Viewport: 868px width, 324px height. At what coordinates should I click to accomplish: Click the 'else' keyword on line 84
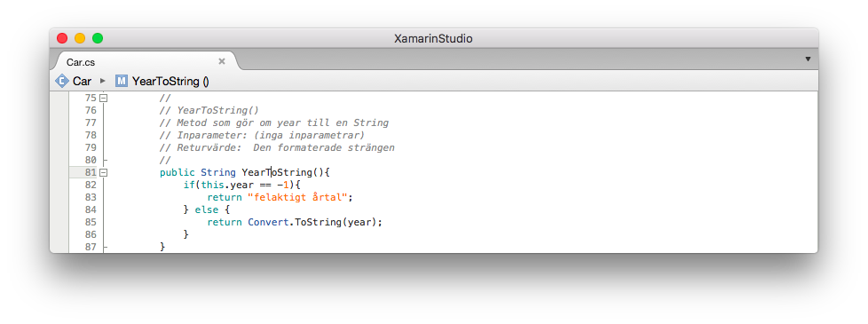[x=206, y=209]
